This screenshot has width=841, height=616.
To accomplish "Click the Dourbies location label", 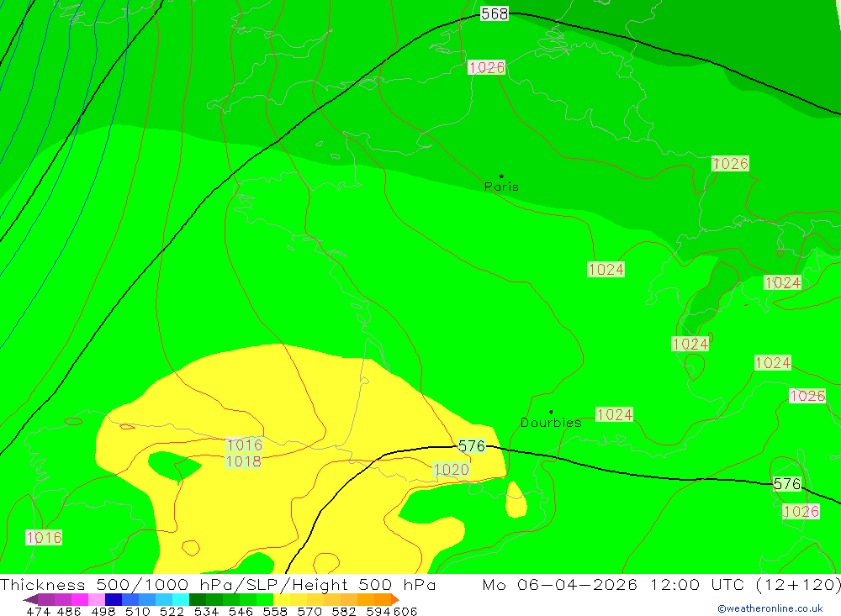I will 551,423.
